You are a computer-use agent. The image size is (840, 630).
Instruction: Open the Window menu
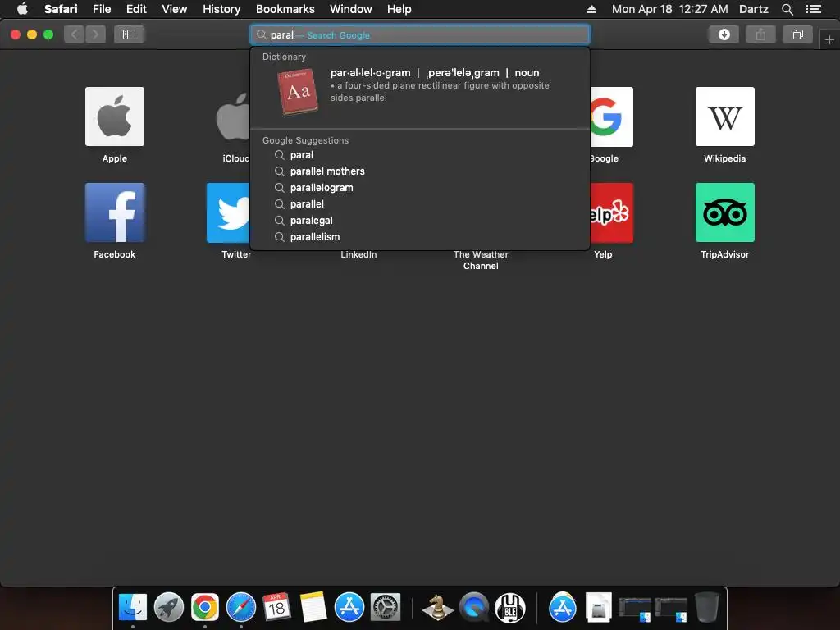click(x=351, y=9)
